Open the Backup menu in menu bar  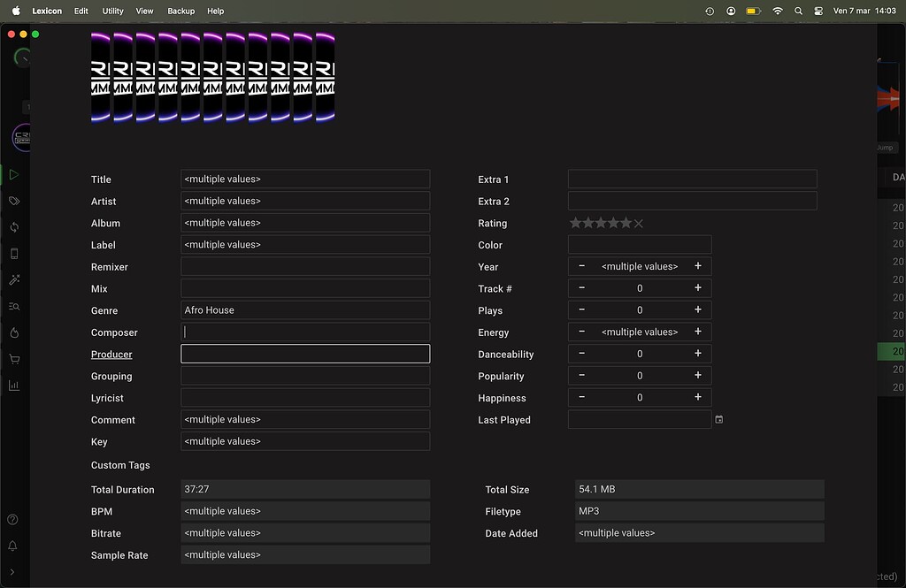(180, 11)
